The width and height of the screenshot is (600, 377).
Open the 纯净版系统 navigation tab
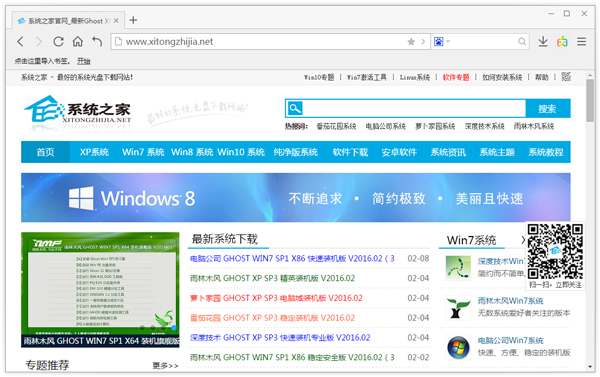click(x=295, y=152)
